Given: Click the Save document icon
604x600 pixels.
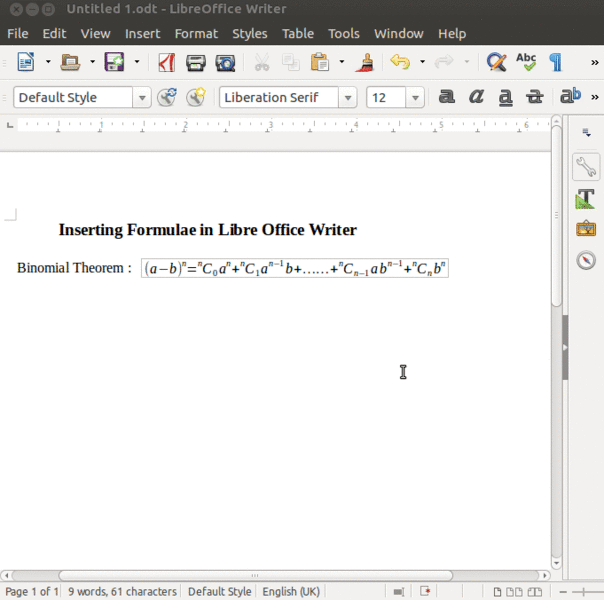Looking at the screenshot, I should (x=114, y=62).
